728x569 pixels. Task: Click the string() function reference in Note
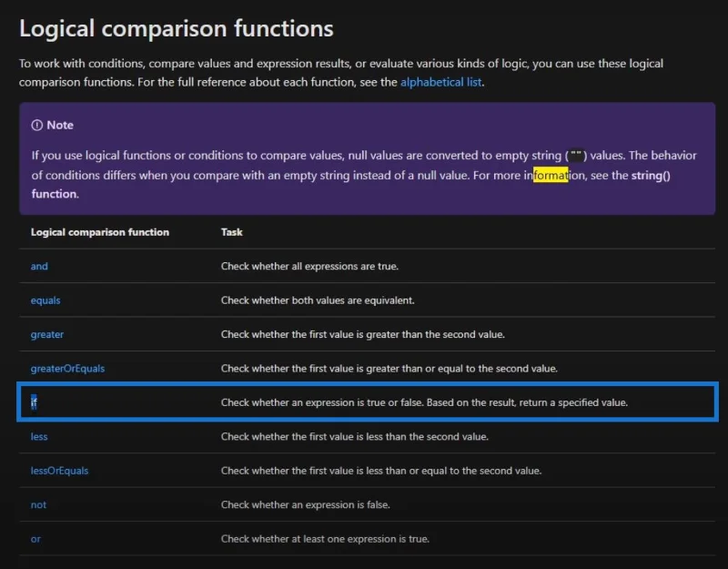[651, 176]
